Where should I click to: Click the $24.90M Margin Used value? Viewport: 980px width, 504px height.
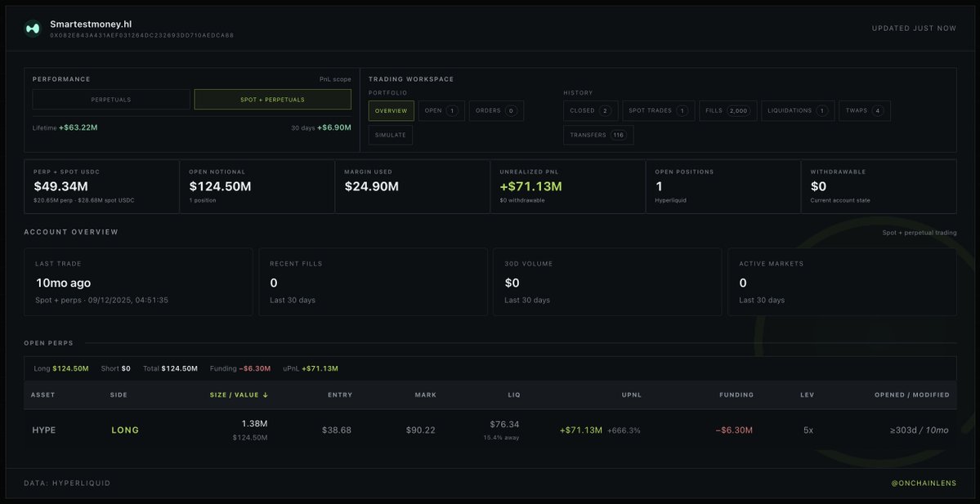coord(371,186)
